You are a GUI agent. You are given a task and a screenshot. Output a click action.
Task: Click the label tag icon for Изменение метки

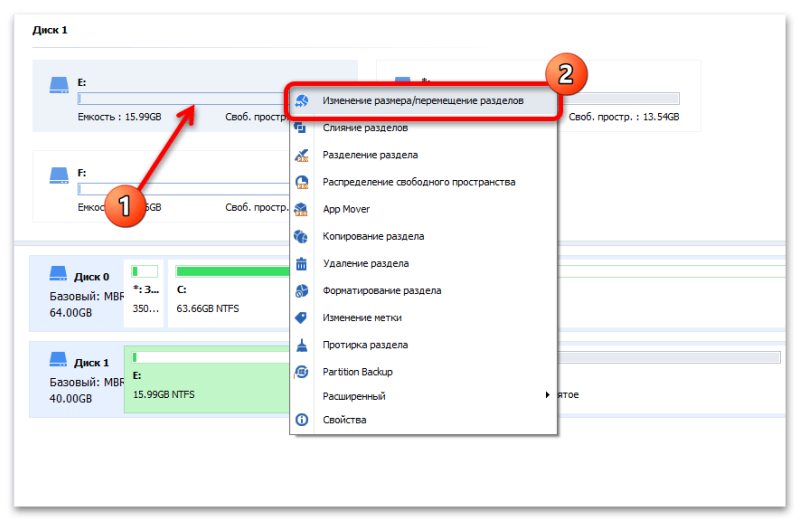pyautogui.click(x=302, y=317)
